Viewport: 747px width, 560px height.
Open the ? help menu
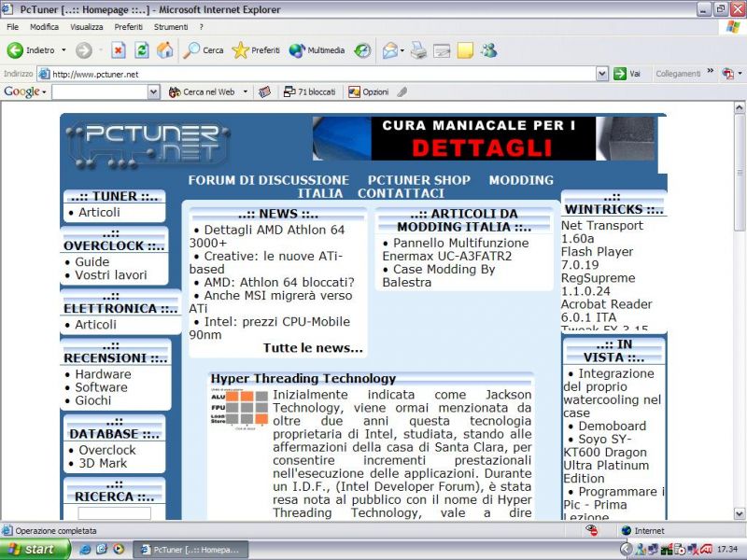(x=202, y=27)
